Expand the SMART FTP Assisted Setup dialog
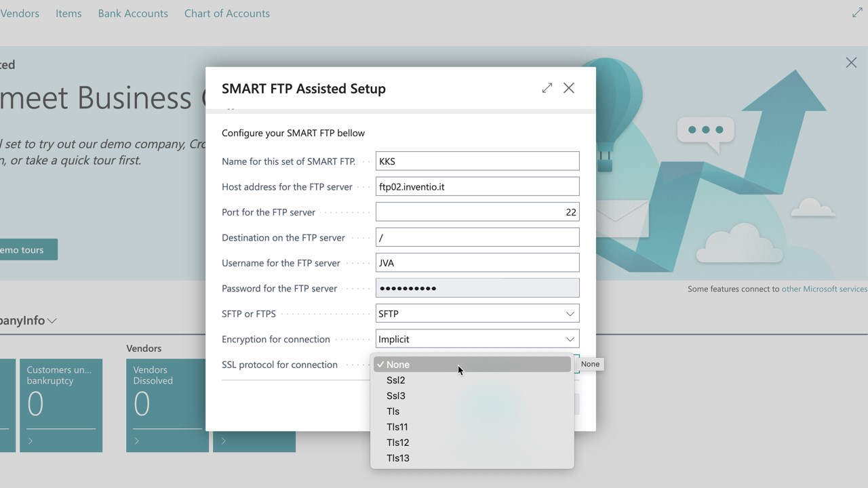This screenshot has width=868, height=488. (x=547, y=88)
